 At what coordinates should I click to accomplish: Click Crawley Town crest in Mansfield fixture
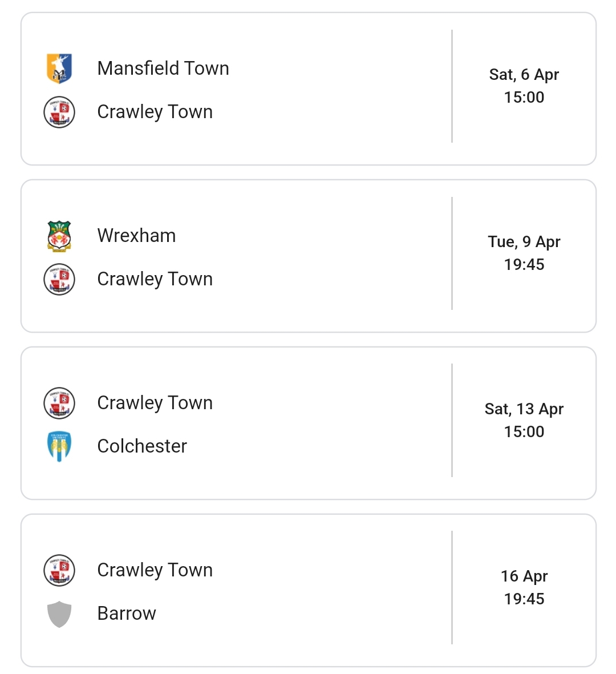tap(59, 112)
